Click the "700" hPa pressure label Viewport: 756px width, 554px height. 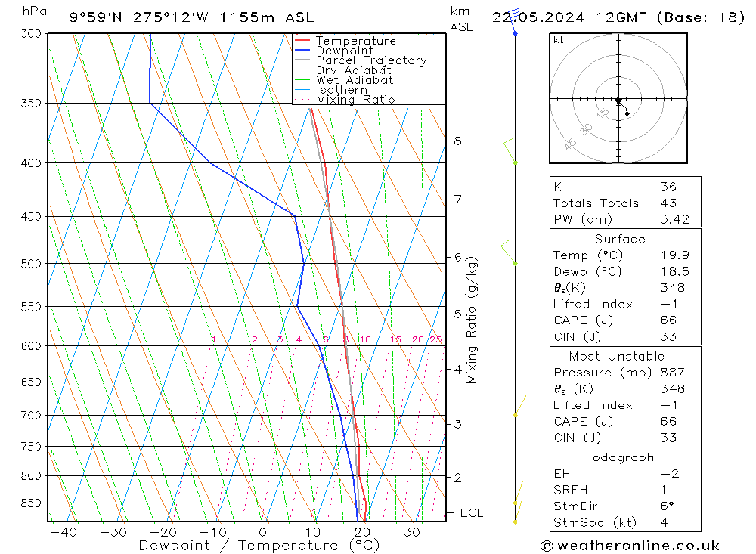(x=31, y=415)
